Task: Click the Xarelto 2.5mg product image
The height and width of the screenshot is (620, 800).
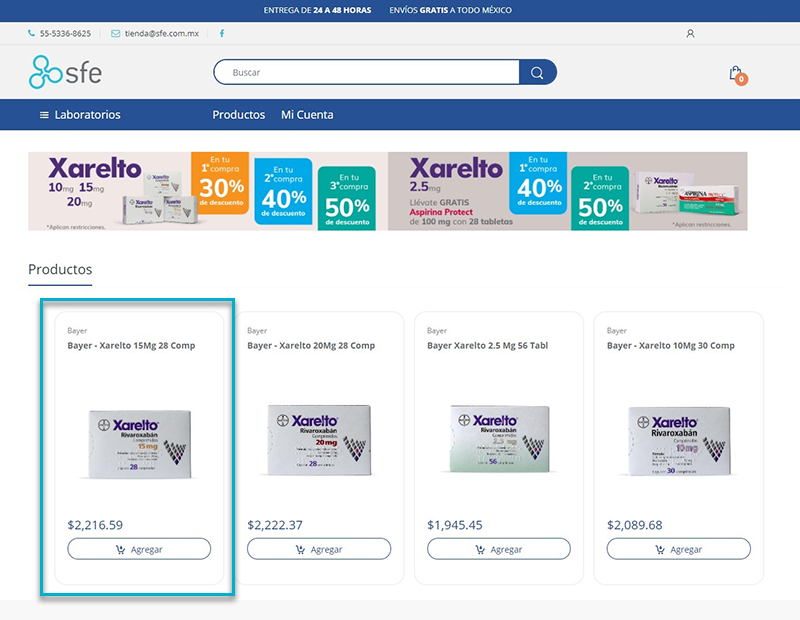Action: (499, 439)
